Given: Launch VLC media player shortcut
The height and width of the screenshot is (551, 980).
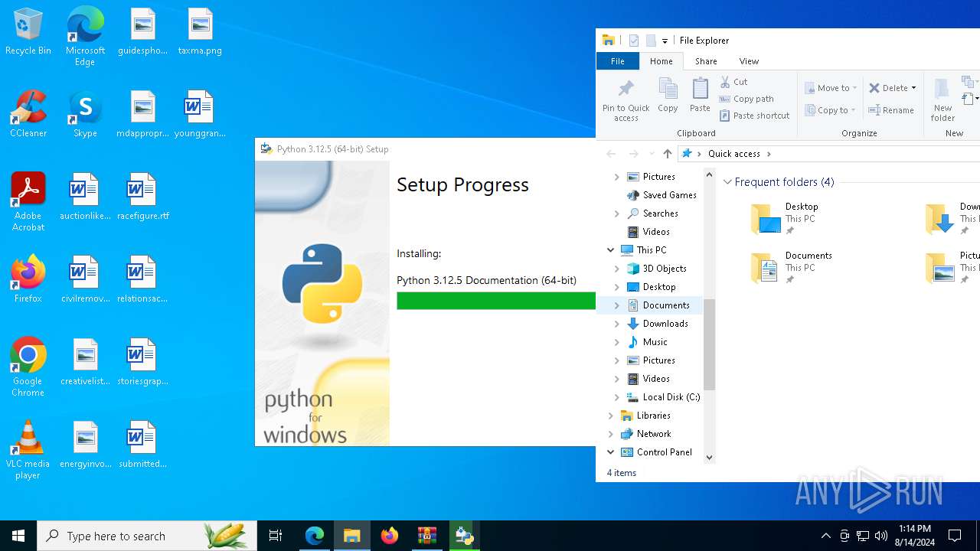Looking at the screenshot, I should [x=28, y=450].
